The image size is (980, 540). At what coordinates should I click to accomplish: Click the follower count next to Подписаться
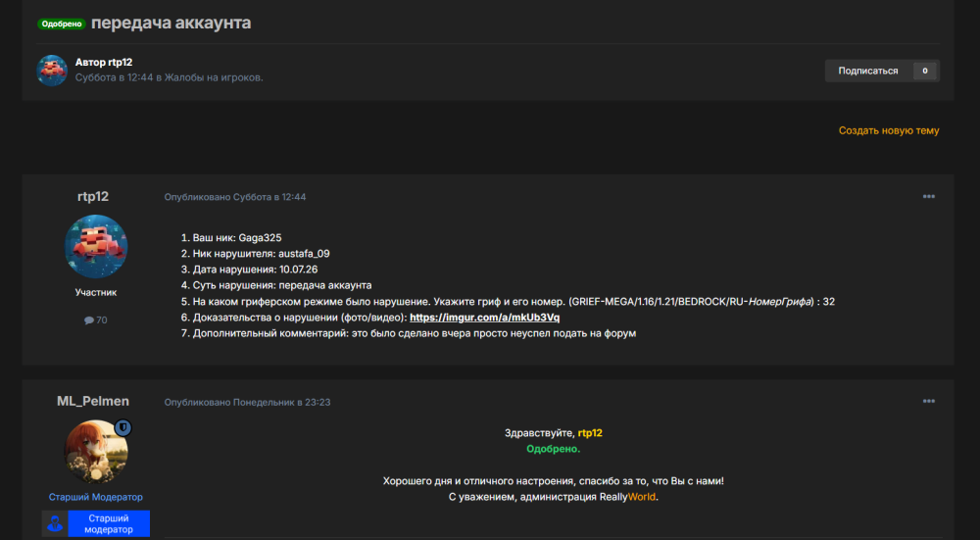point(925,71)
